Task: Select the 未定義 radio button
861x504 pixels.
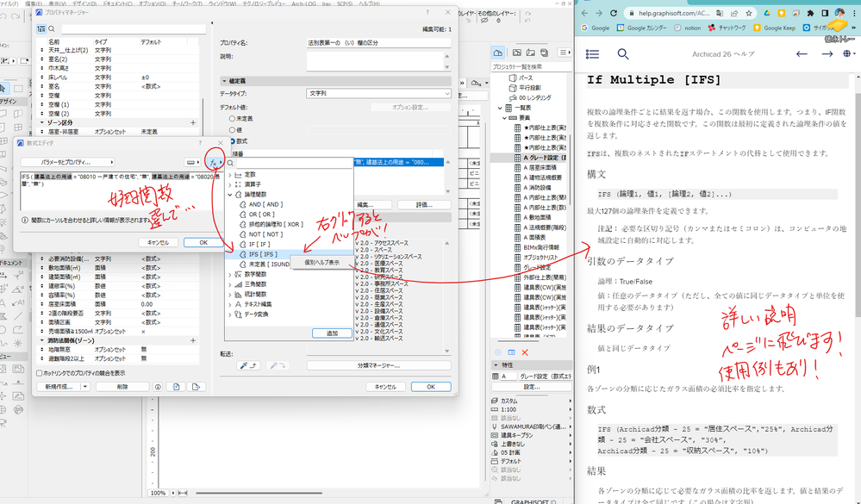Action: (x=233, y=119)
